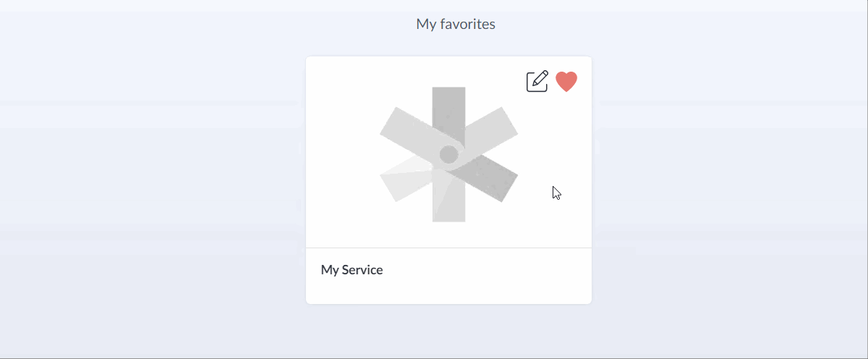Click the white area below My Service text
Viewport: 868px width, 359px height.
[448, 292]
